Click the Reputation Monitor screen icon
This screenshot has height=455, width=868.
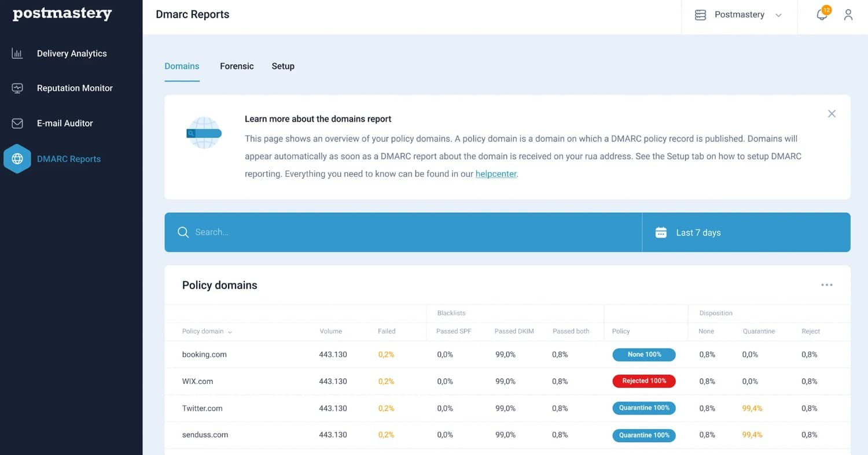click(17, 88)
